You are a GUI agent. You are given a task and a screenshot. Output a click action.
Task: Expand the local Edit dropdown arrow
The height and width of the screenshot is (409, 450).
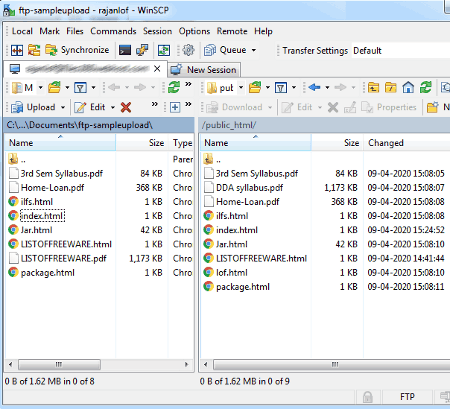(113, 107)
